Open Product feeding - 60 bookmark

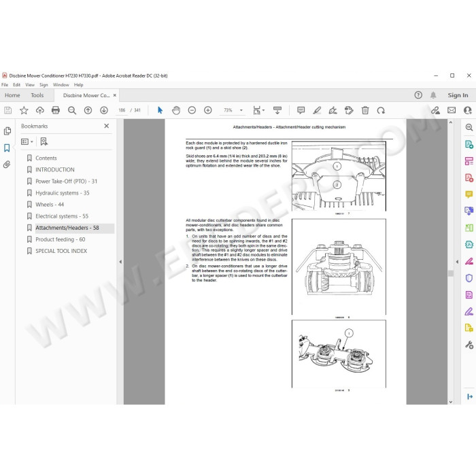point(61,239)
